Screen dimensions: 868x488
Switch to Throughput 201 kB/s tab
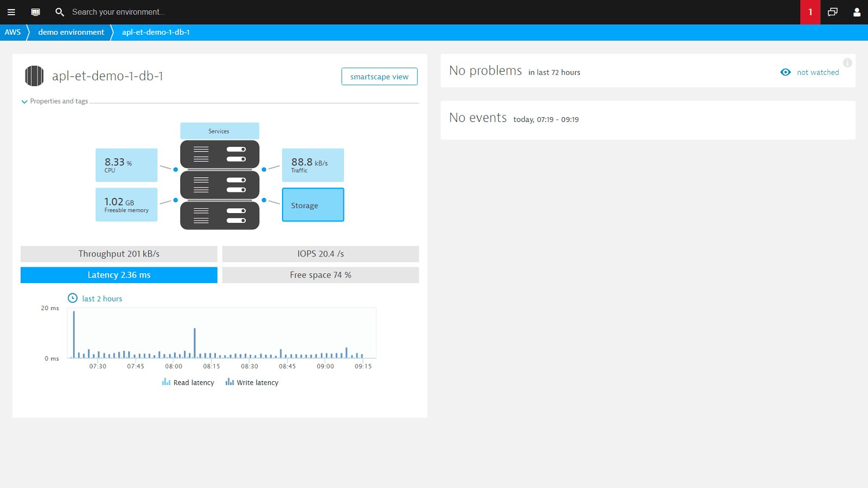point(119,254)
